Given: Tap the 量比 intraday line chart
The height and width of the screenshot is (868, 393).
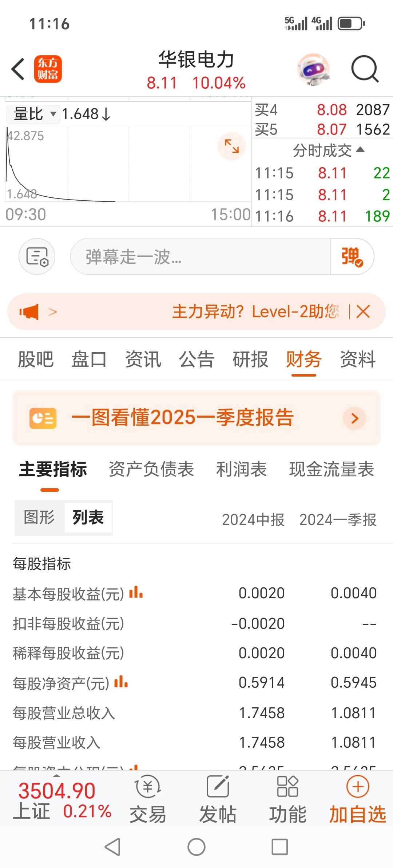Looking at the screenshot, I should [127, 164].
